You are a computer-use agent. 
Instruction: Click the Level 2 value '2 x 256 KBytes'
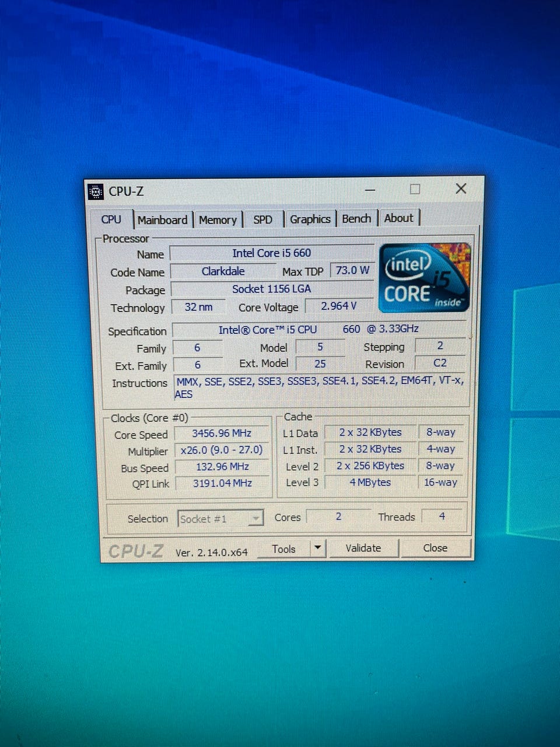tap(370, 466)
